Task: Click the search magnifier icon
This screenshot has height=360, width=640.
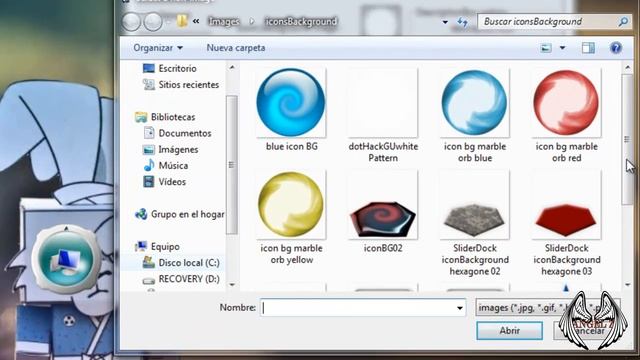Action: tap(623, 22)
